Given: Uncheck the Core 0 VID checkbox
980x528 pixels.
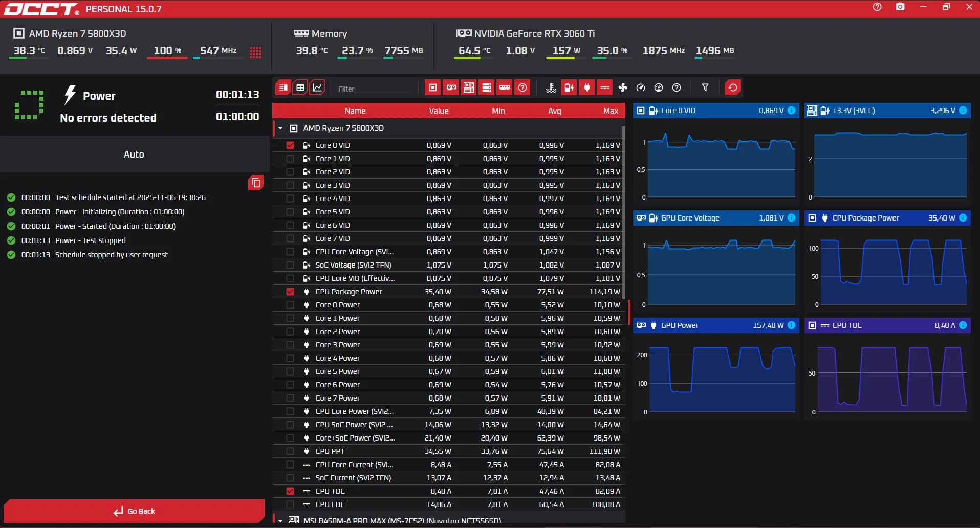Looking at the screenshot, I should click(x=290, y=145).
